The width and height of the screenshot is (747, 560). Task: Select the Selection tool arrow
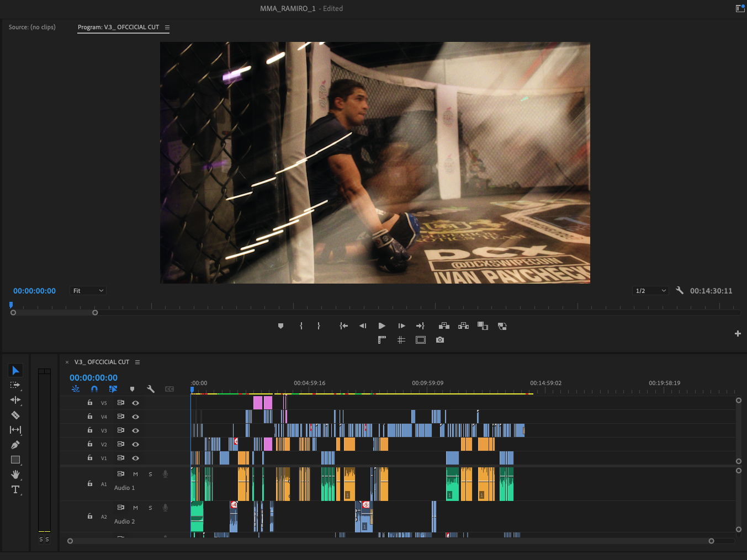[15, 370]
